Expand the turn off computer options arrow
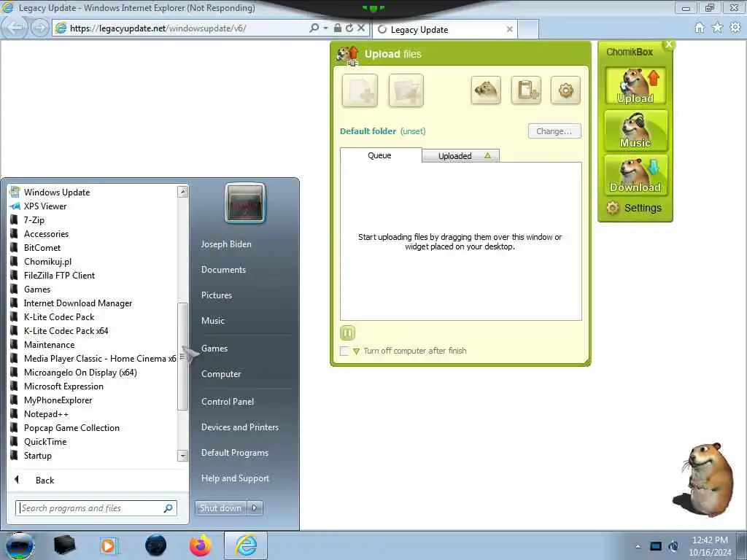Screen dimensions: 747x560 356,351
